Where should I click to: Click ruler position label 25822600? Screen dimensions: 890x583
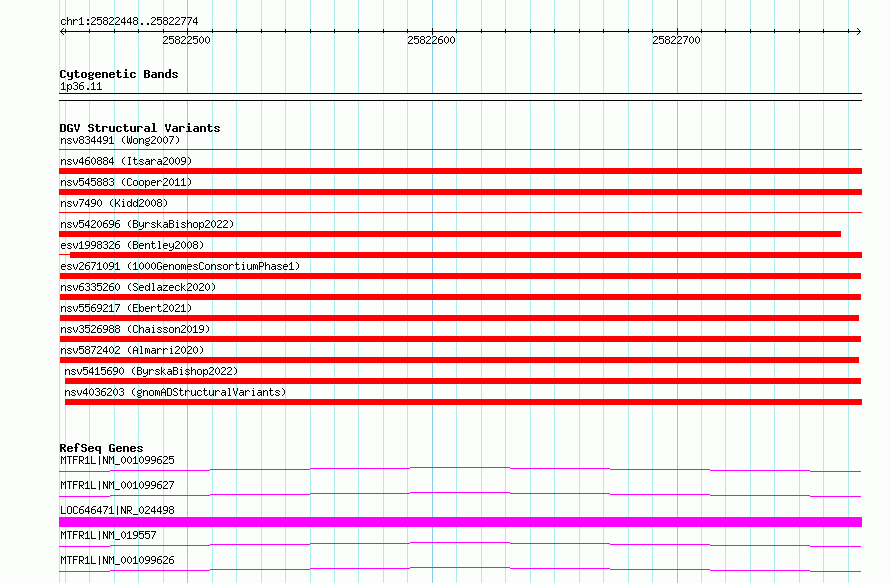click(x=431, y=40)
